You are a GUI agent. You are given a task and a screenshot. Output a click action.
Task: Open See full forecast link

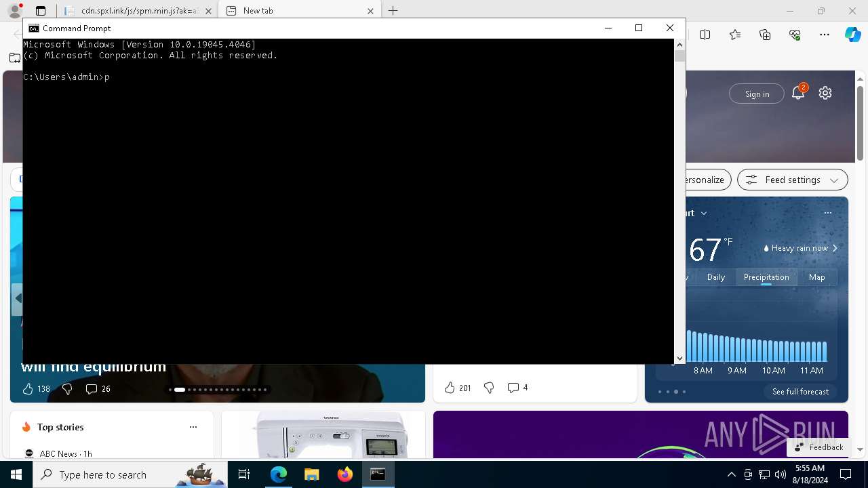point(800,392)
